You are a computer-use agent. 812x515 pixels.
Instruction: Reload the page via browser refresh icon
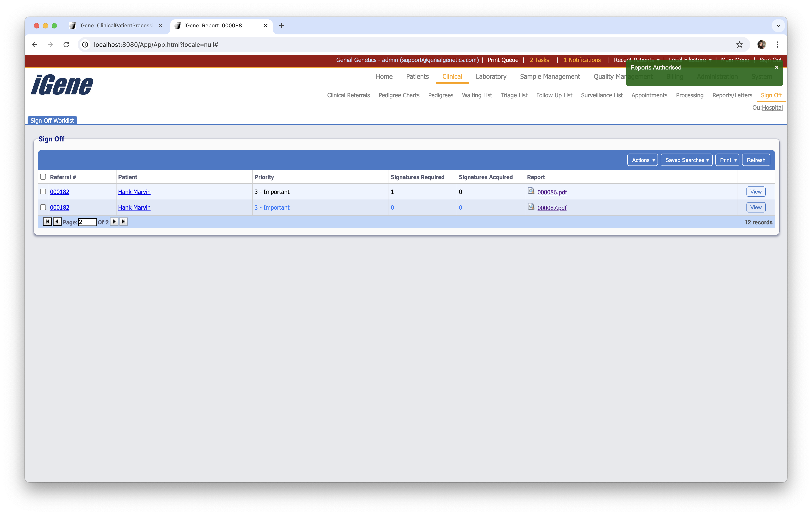pyautogui.click(x=66, y=45)
